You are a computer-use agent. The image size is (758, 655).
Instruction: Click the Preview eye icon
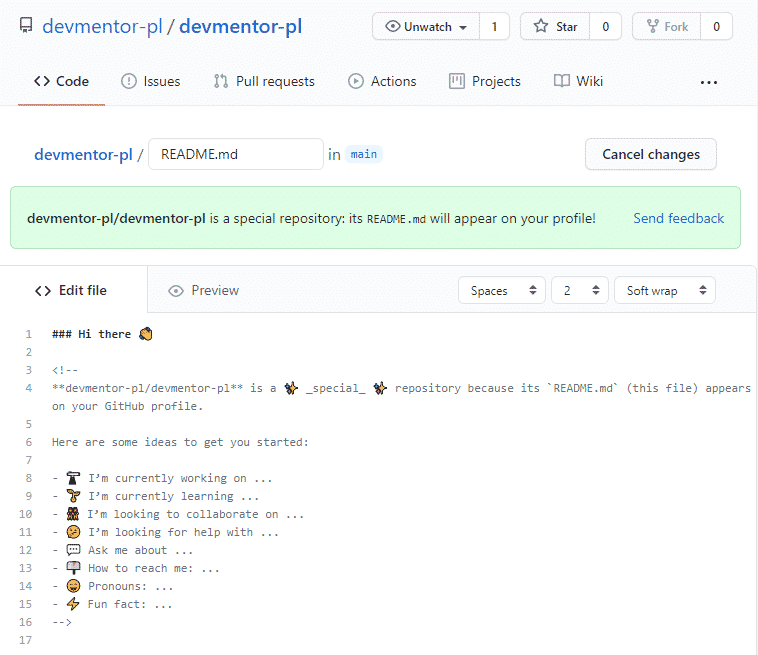click(176, 291)
